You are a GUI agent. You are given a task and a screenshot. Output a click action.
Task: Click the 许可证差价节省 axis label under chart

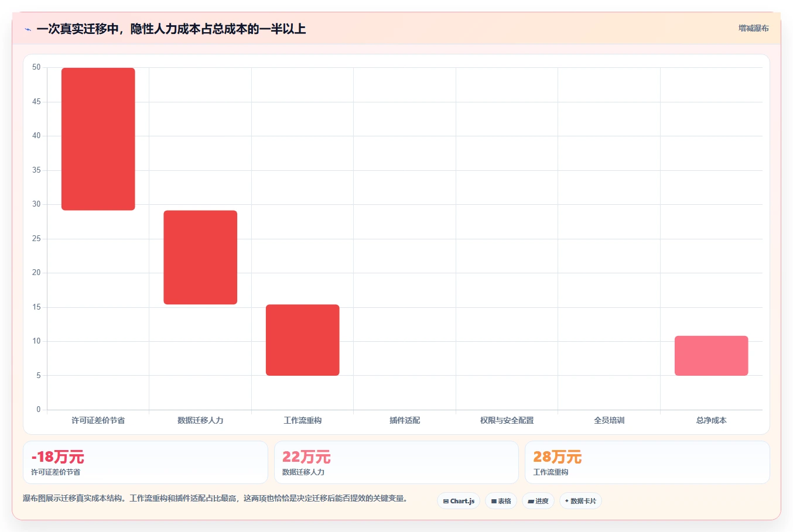tap(98, 420)
